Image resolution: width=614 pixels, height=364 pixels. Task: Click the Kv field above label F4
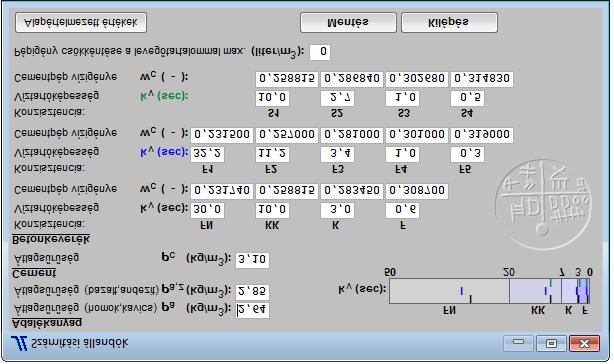[402, 154]
